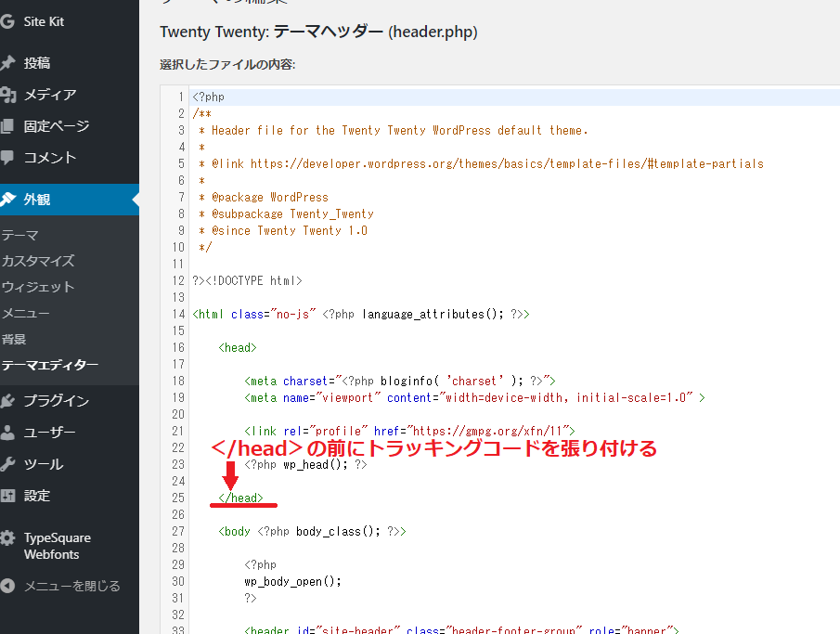840x634 pixels.
Task: Click the page icon beside 固定ページ
Action: 7,126
